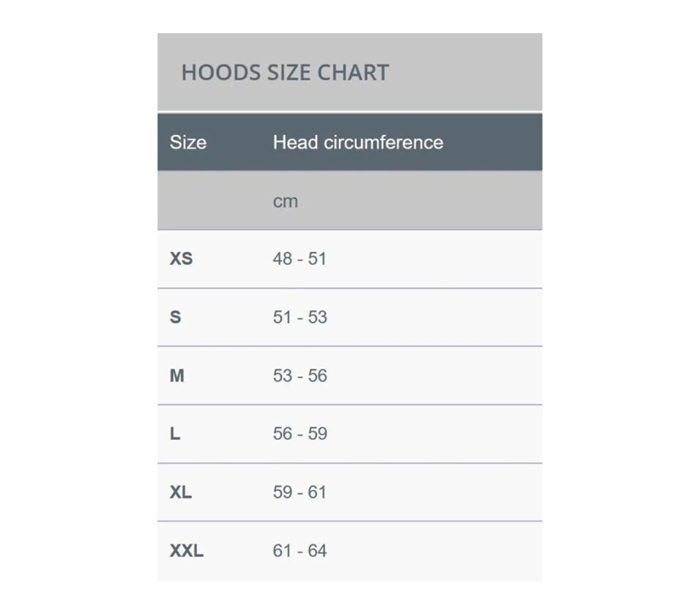Select the S size row label
The image size is (700, 614).
click(175, 317)
